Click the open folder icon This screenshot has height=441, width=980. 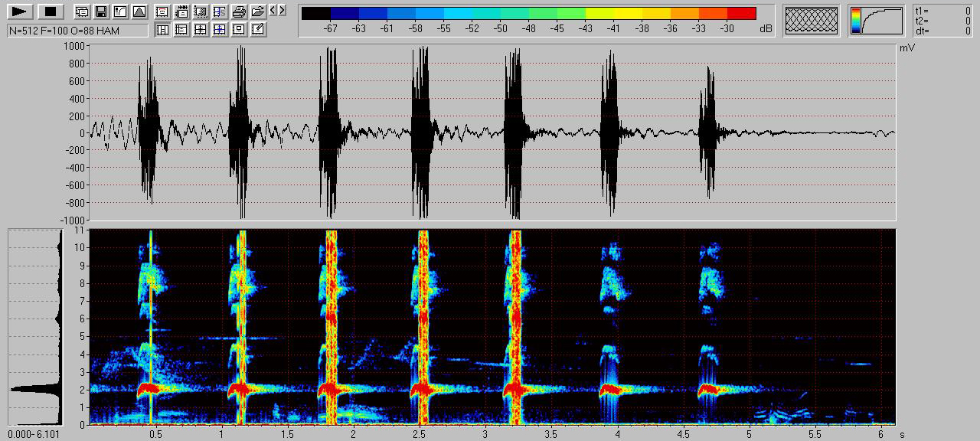258,11
